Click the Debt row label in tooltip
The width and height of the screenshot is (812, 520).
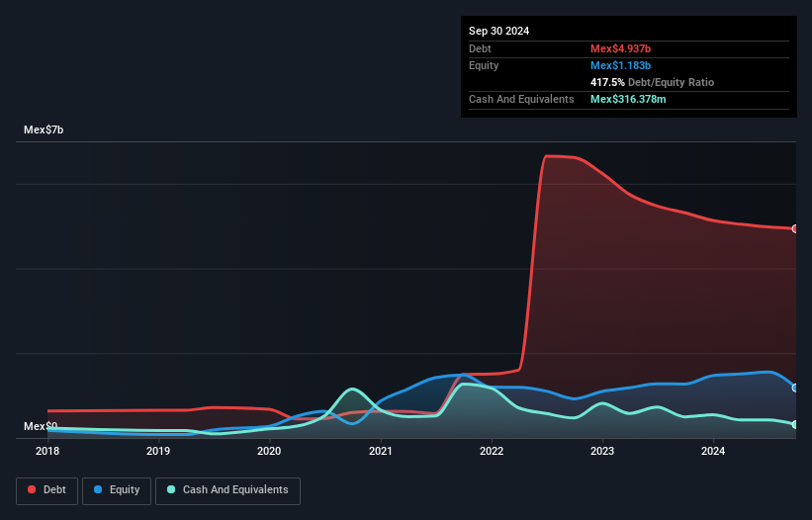click(x=480, y=48)
